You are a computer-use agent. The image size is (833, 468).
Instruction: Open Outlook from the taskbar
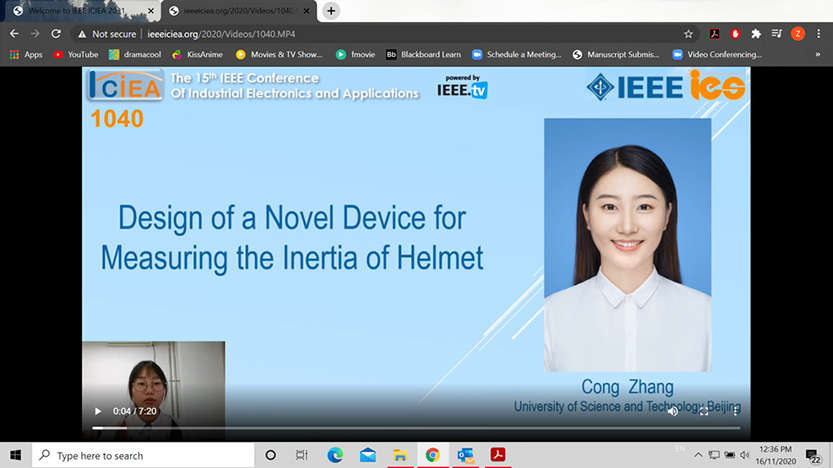(465, 455)
